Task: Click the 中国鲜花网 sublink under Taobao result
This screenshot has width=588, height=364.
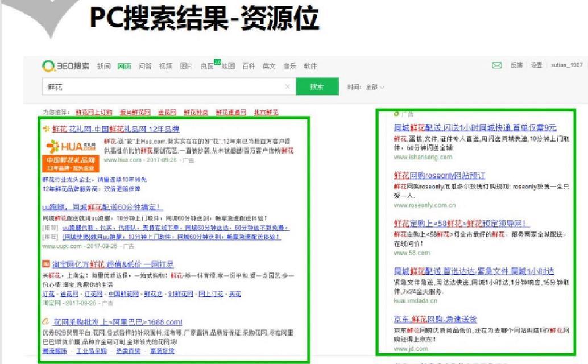Action: coord(123,294)
